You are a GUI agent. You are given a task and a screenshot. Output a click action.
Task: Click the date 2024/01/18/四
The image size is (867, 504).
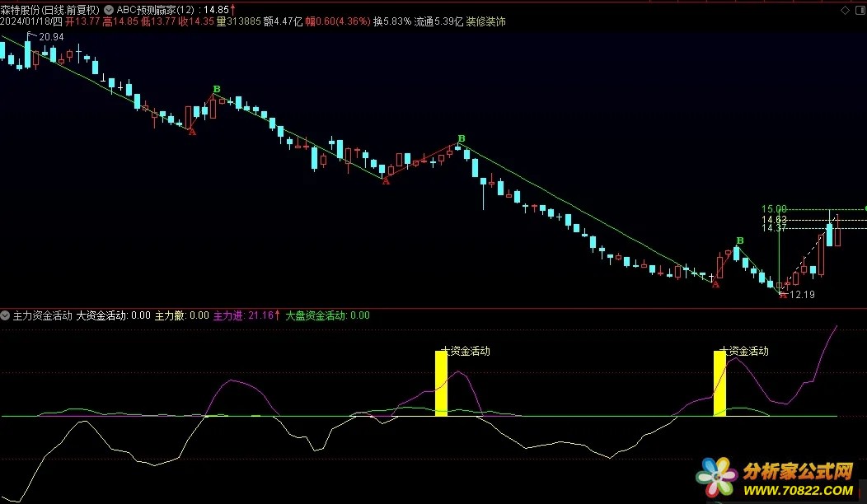31,21
